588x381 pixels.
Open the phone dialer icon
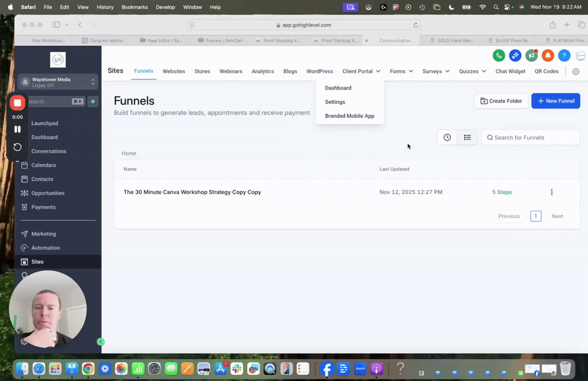coord(498,56)
